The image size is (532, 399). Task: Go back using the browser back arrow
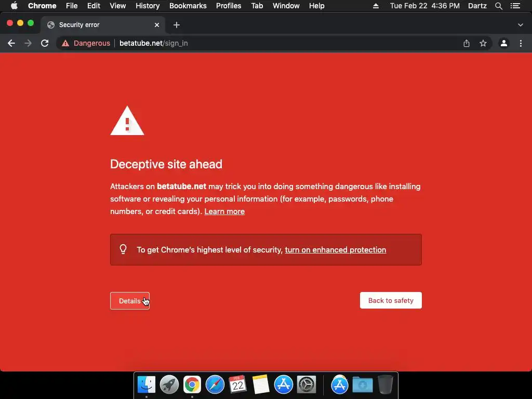(11, 43)
